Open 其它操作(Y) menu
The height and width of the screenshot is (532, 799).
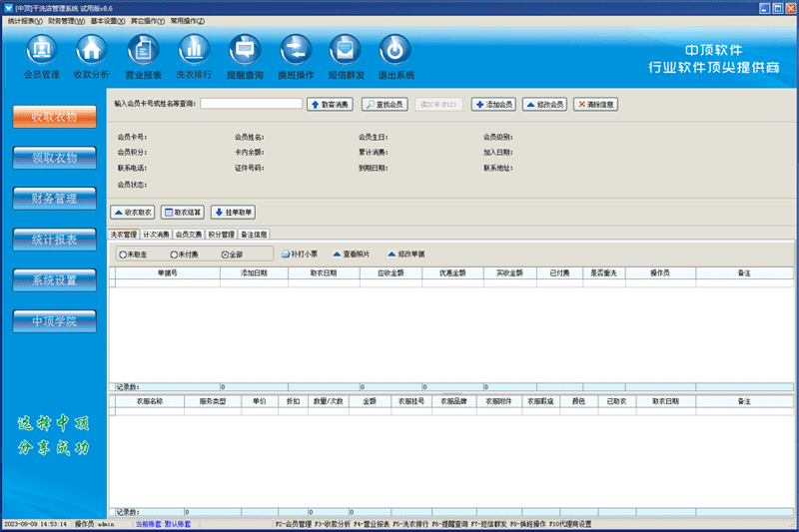click(x=147, y=21)
